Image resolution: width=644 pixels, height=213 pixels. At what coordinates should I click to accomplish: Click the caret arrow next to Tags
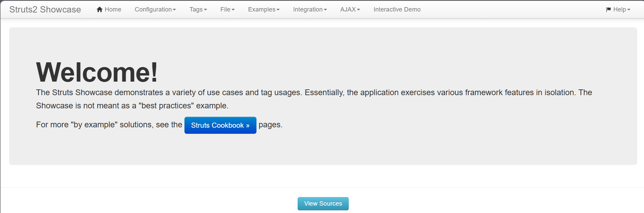click(x=205, y=10)
